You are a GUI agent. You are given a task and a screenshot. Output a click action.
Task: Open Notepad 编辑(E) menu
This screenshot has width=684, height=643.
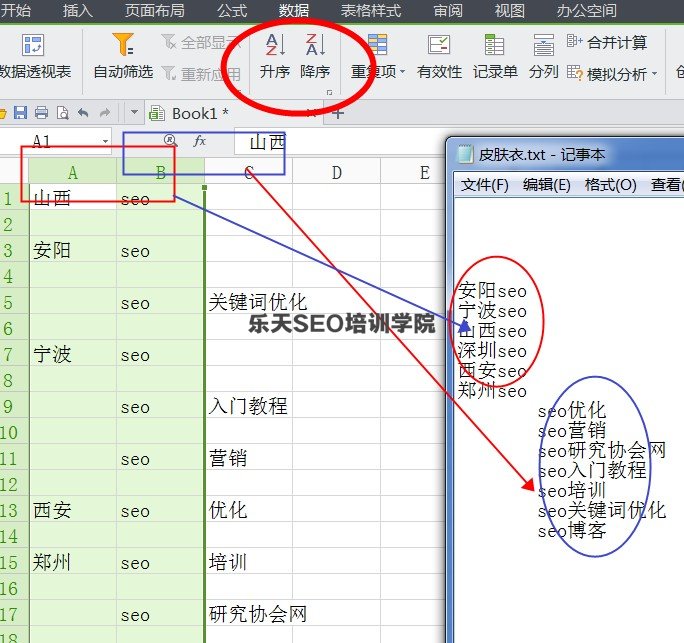[x=547, y=185]
